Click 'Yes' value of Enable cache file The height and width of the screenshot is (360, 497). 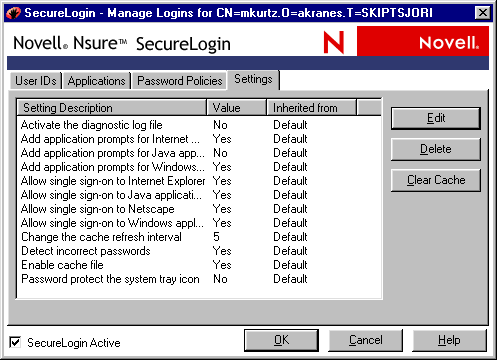(x=222, y=265)
